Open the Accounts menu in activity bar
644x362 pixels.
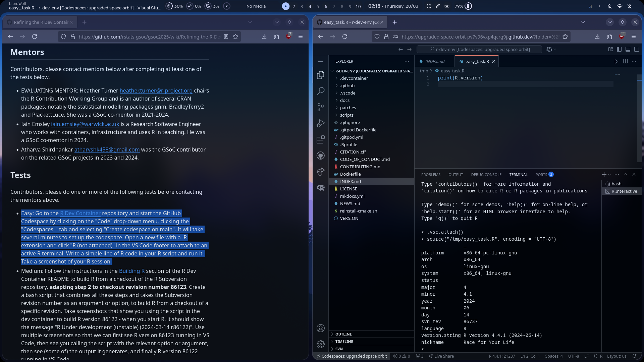coord(321,328)
